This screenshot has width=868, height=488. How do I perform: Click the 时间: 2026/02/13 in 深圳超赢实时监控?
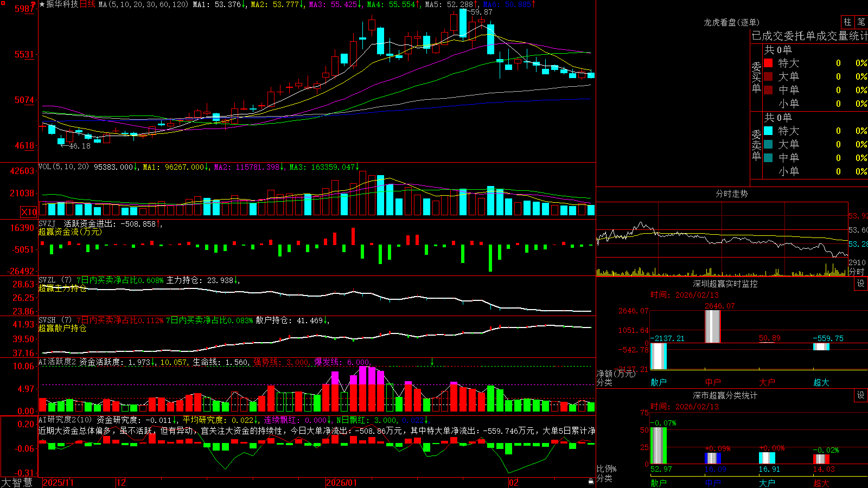[685, 295]
